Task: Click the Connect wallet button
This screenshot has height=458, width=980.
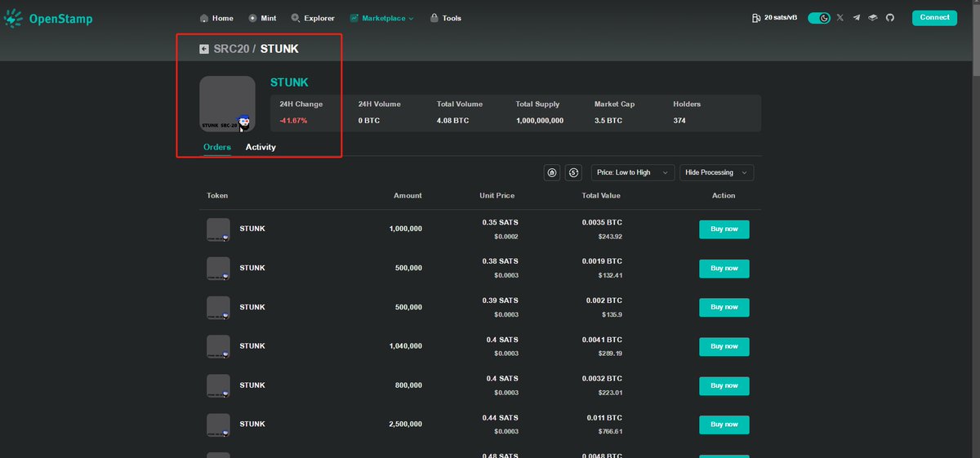Action: tap(934, 17)
